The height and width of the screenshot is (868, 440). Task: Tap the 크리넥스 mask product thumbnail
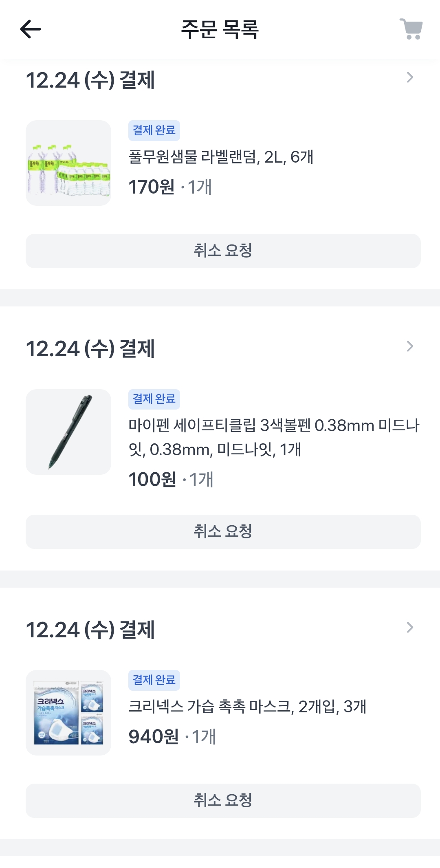coord(68,713)
